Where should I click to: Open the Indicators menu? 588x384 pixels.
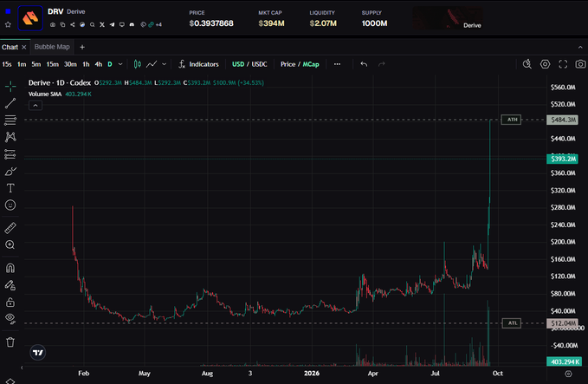[198, 64]
